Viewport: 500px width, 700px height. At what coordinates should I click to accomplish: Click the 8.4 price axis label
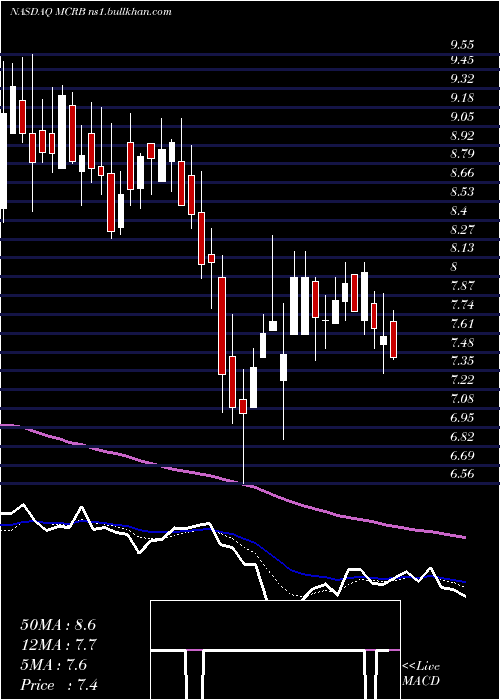pos(459,211)
